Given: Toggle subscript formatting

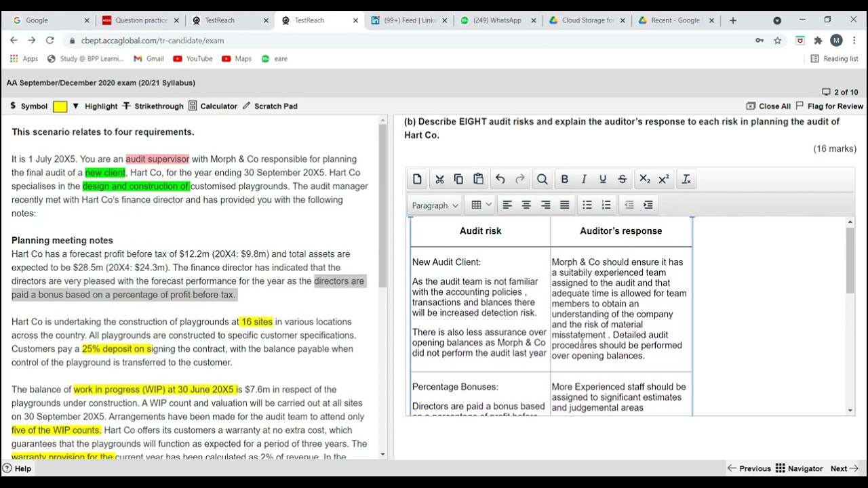Looking at the screenshot, I should [644, 179].
